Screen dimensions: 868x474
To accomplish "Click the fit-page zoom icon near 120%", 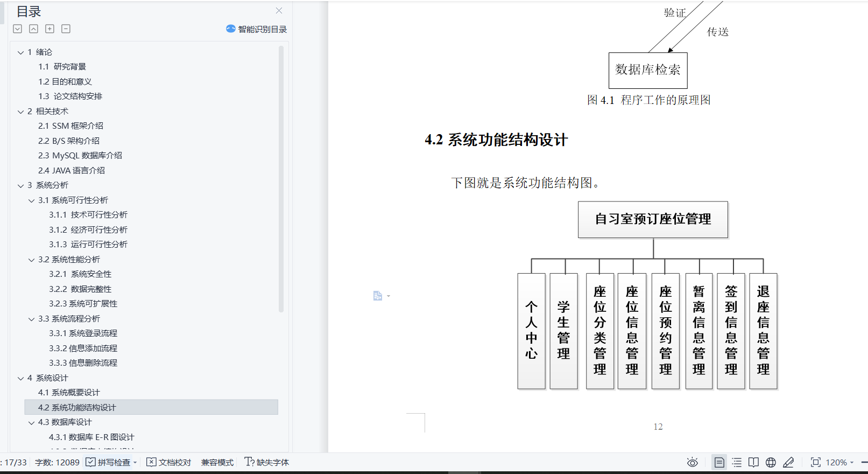I will pos(816,462).
